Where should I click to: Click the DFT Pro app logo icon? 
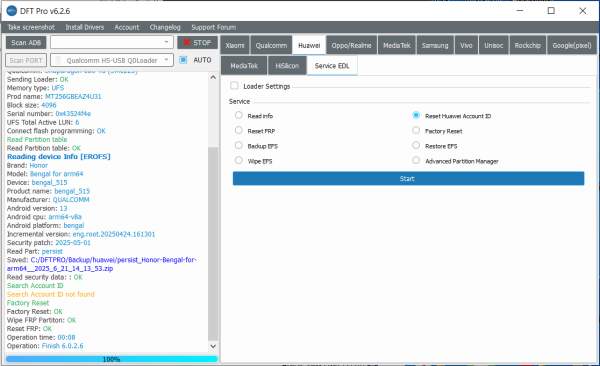tap(12, 11)
